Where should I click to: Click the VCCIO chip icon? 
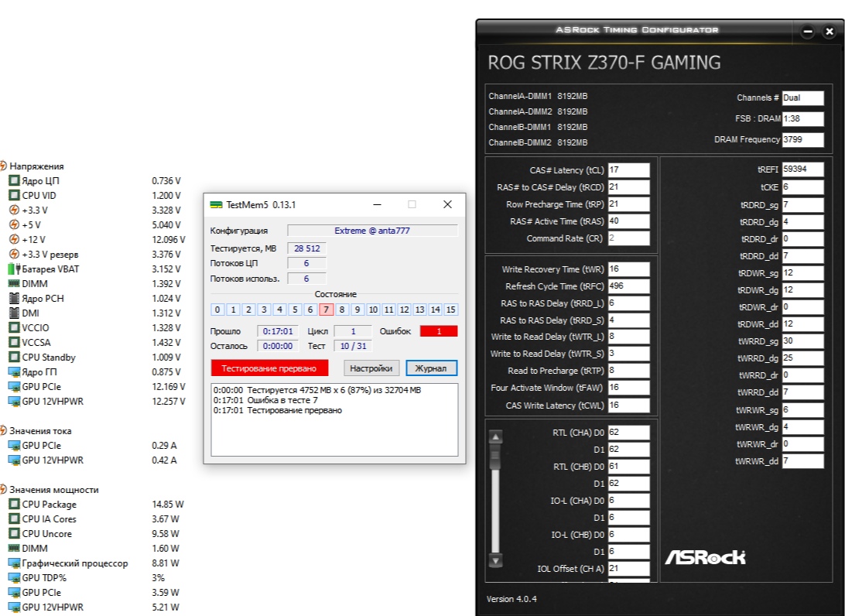(14, 327)
